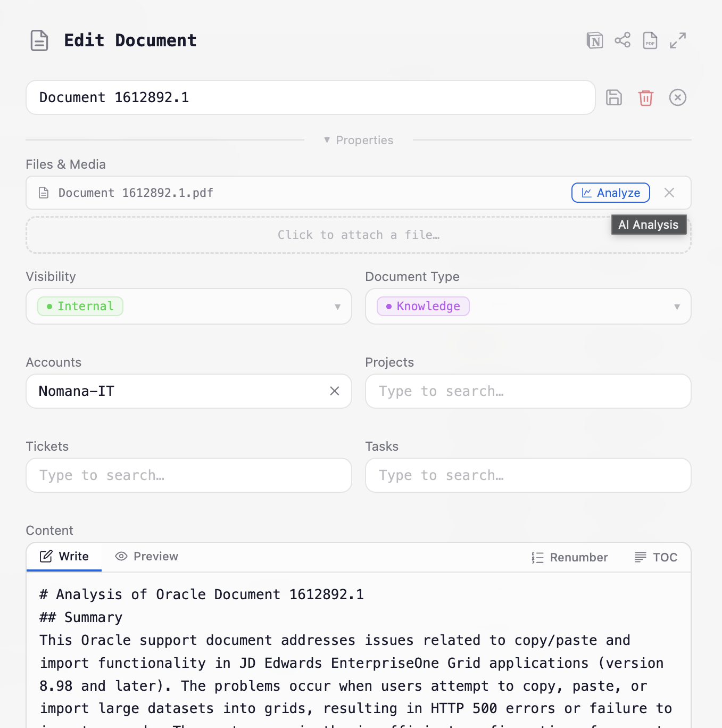Export the document as PDF
Image resolution: width=722 pixels, height=728 pixels.
650,40
